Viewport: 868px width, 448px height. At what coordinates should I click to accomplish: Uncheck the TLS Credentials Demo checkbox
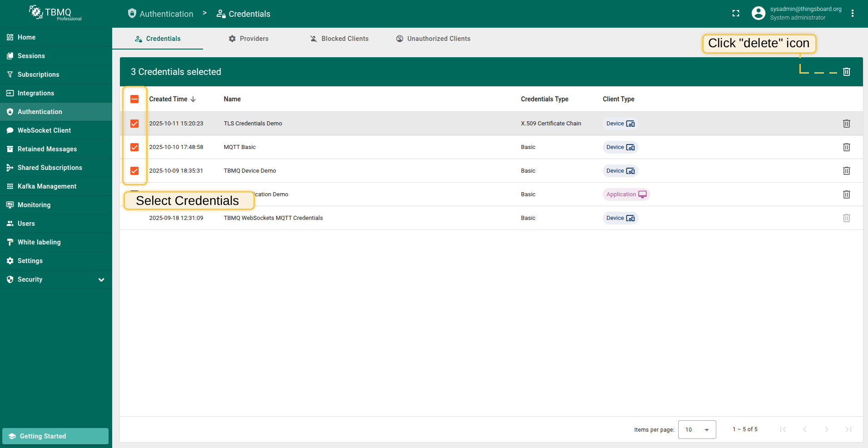134,124
